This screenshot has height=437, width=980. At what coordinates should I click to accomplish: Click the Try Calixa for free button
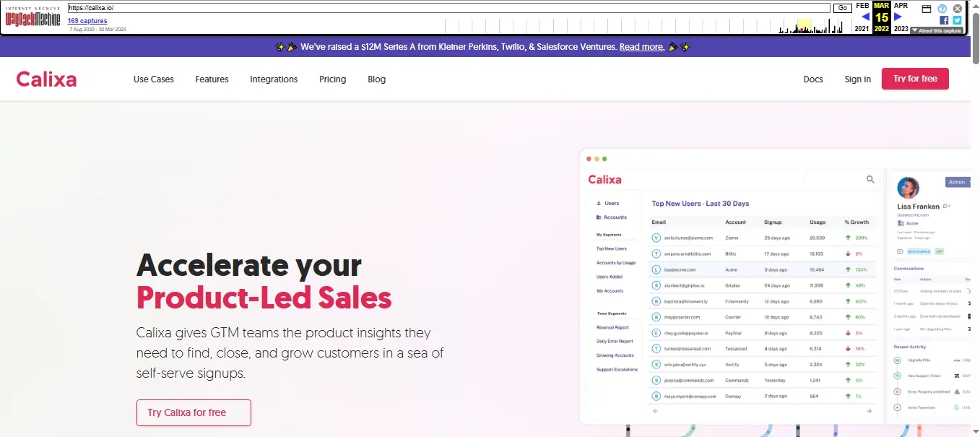coord(194,412)
